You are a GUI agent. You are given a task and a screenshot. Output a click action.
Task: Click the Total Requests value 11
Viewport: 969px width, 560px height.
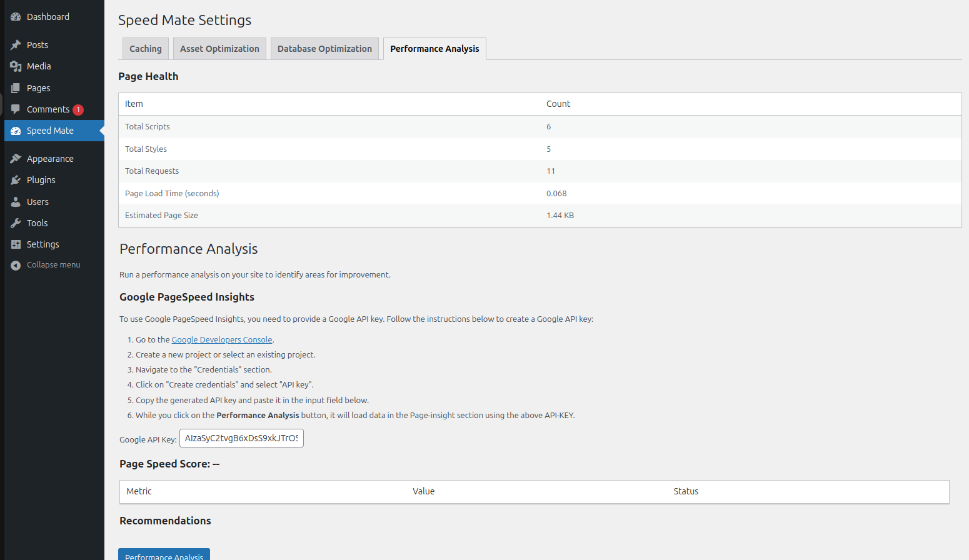pos(551,171)
